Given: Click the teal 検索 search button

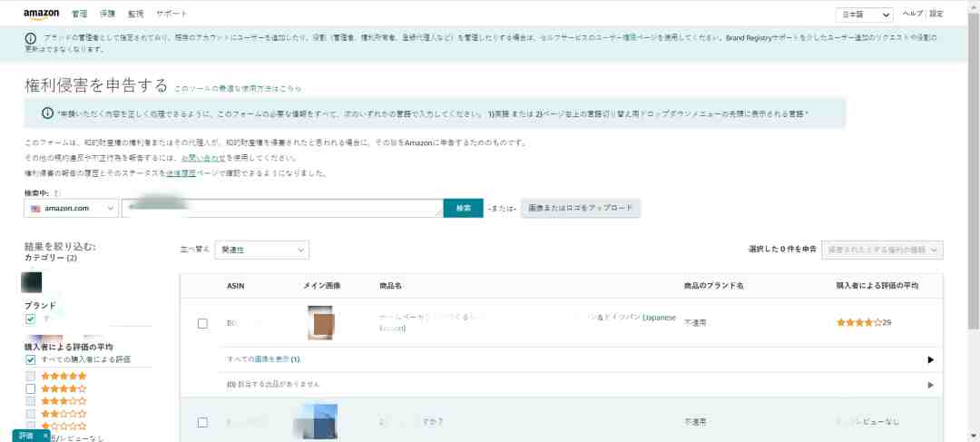Looking at the screenshot, I should pyautogui.click(x=463, y=208).
